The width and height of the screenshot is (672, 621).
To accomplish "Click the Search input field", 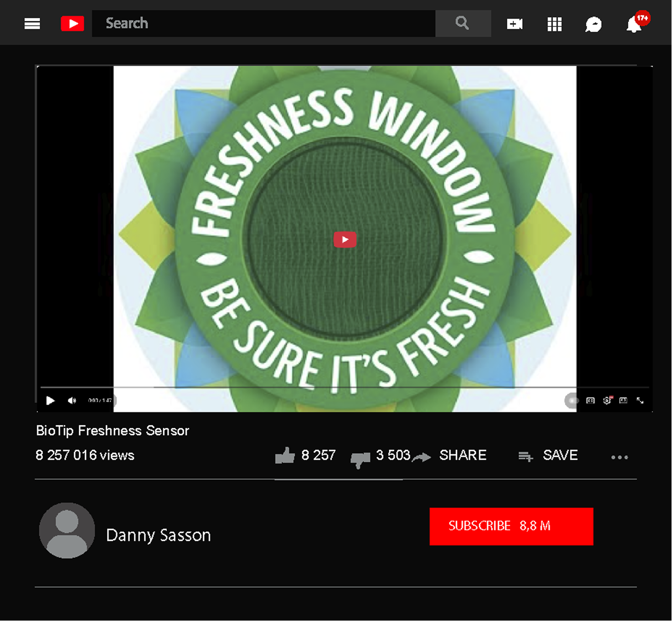I will tap(264, 23).
